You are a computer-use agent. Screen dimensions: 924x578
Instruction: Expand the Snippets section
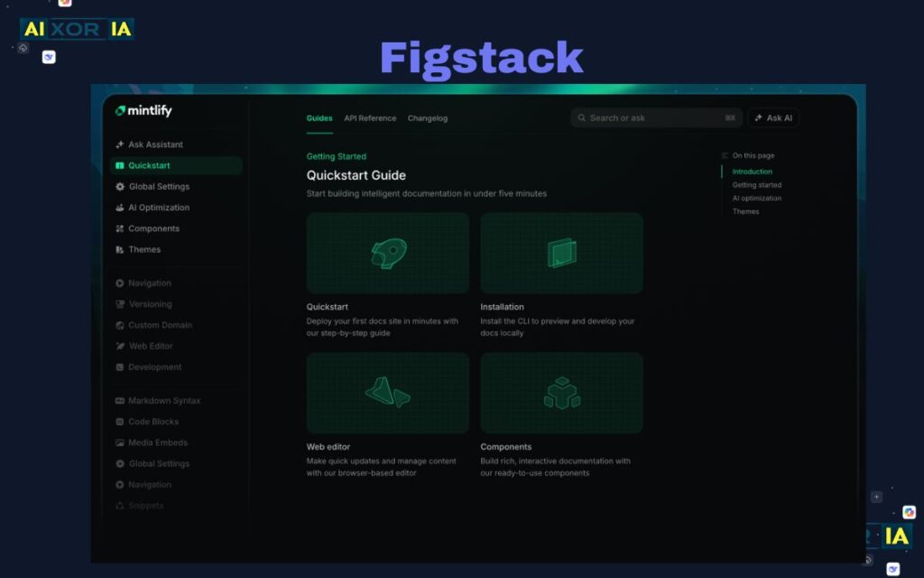coord(142,506)
